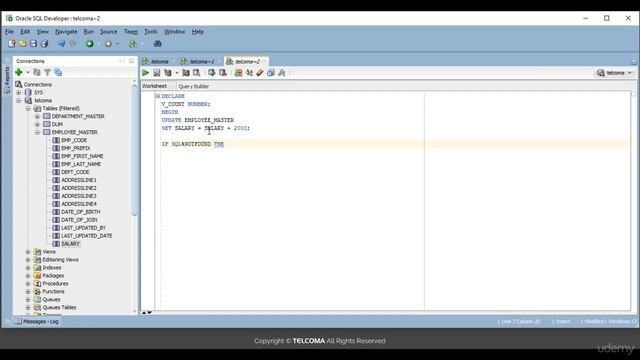640x360 pixels.
Task: Click the Commit icon in worksheet toolbar
Action: click(x=211, y=73)
